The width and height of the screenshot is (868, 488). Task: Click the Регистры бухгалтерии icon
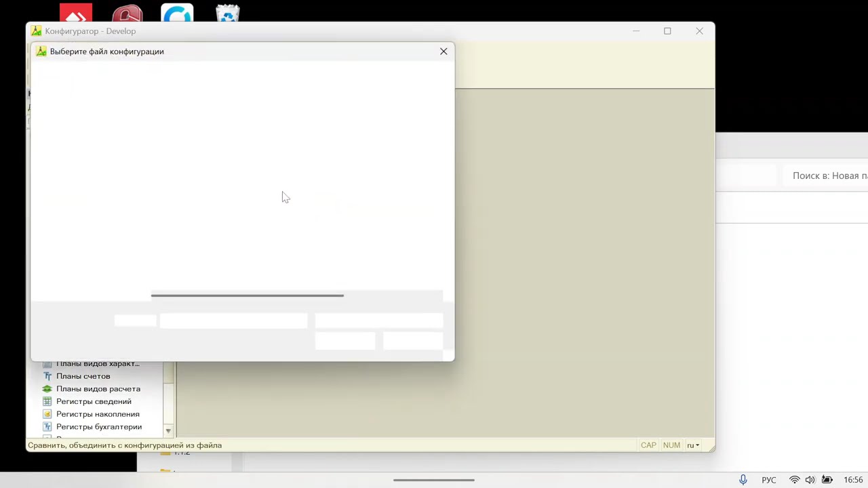coord(47,427)
